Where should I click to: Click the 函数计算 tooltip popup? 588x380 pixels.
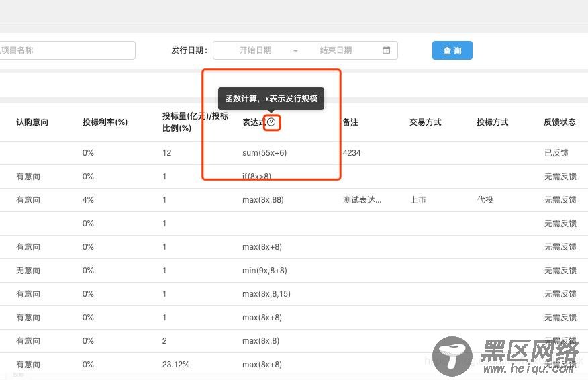point(271,99)
